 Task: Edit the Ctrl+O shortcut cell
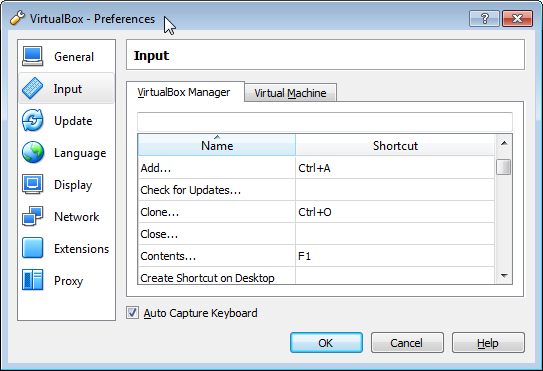(x=395, y=212)
